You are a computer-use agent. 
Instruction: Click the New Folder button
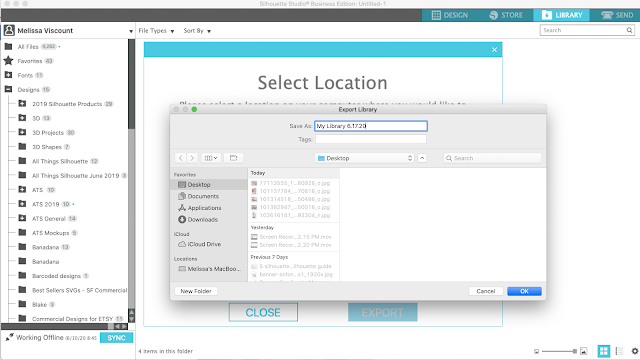tap(196, 291)
